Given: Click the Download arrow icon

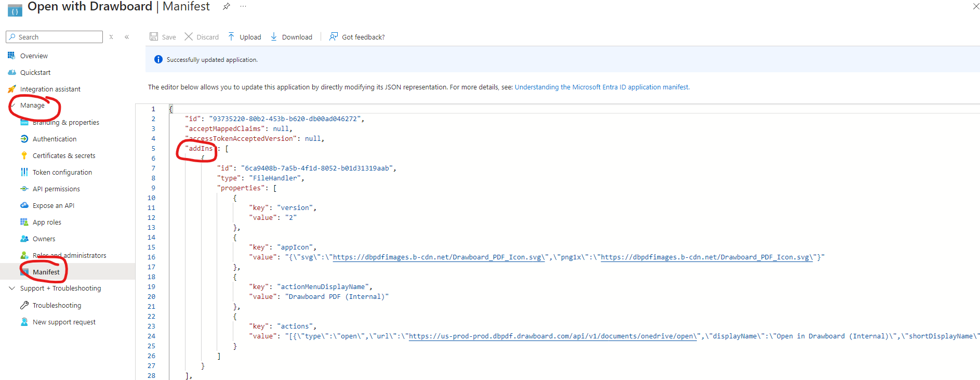Looking at the screenshot, I should coord(274,36).
